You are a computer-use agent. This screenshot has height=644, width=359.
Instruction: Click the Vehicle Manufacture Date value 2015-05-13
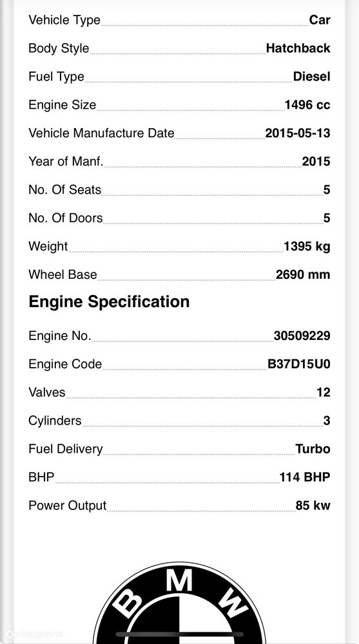coord(298,133)
